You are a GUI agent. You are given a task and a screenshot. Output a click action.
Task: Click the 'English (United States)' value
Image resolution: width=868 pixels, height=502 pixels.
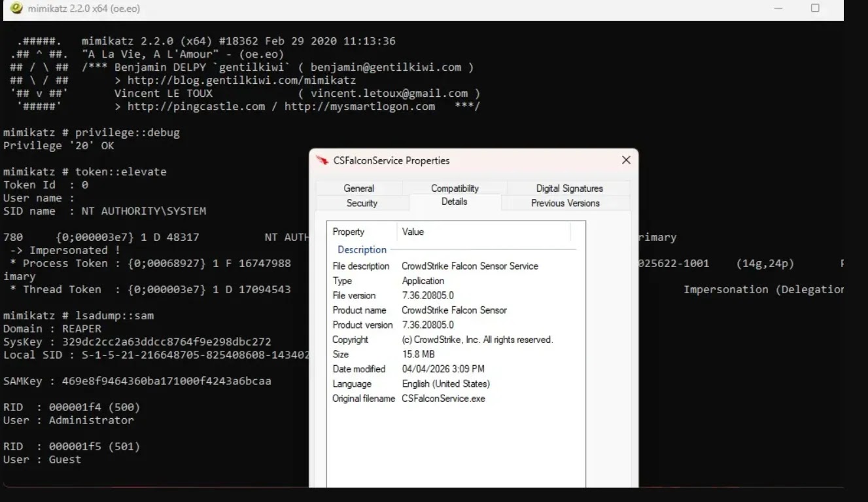(x=445, y=384)
